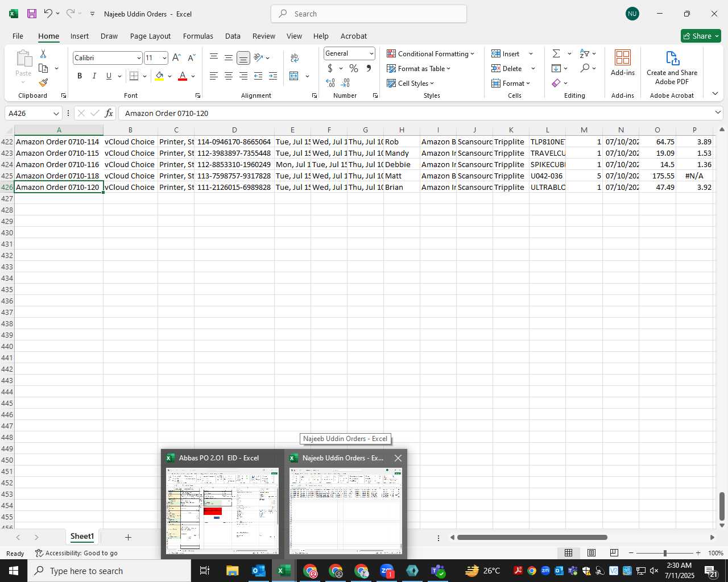This screenshot has width=728, height=582.
Task: Click the Share button
Action: coord(701,36)
